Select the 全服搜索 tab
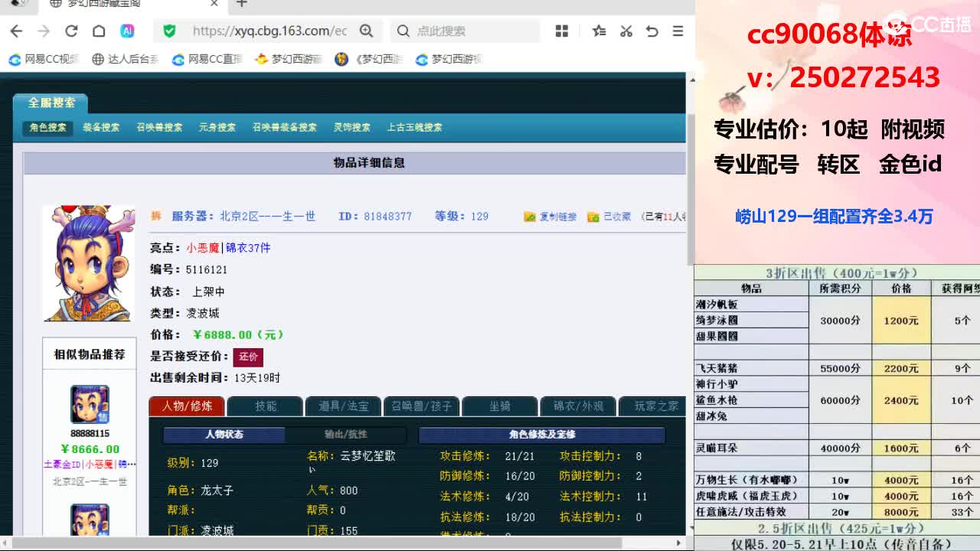The width and height of the screenshot is (980, 551). point(51,103)
